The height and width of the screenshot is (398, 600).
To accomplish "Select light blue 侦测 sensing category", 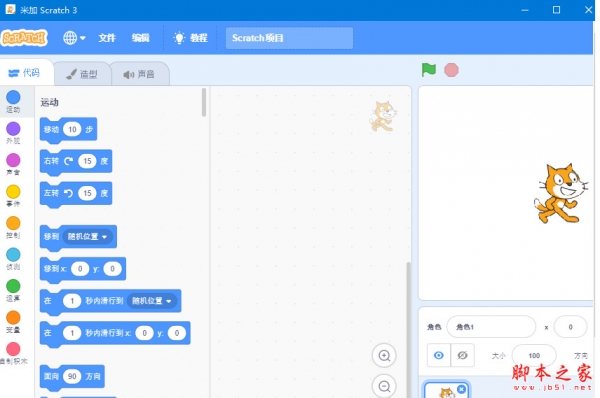I will click(x=13, y=259).
